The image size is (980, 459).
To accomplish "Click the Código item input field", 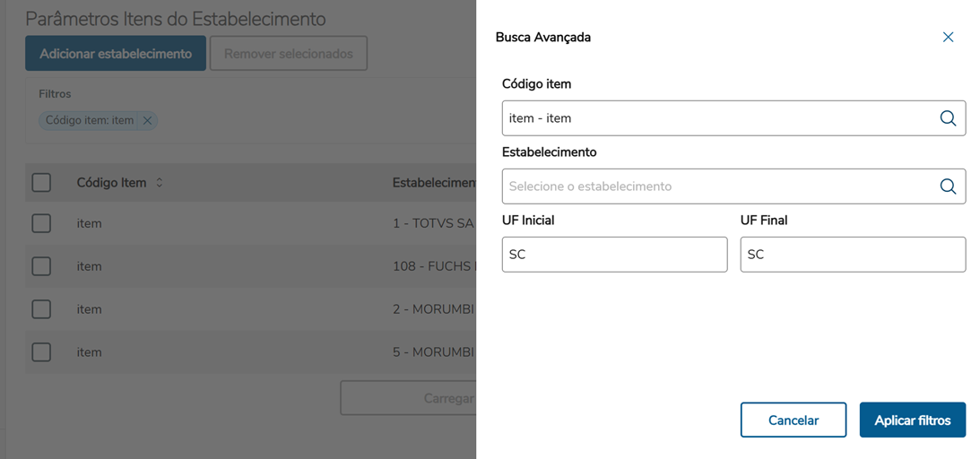I will (717, 118).
